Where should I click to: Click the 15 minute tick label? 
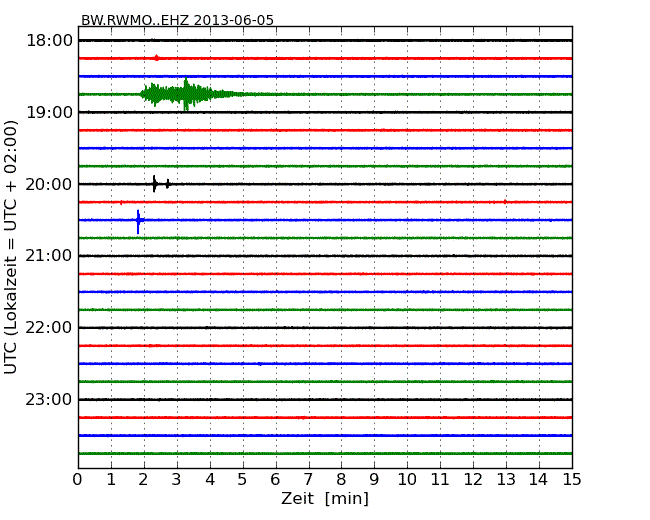tap(572, 480)
